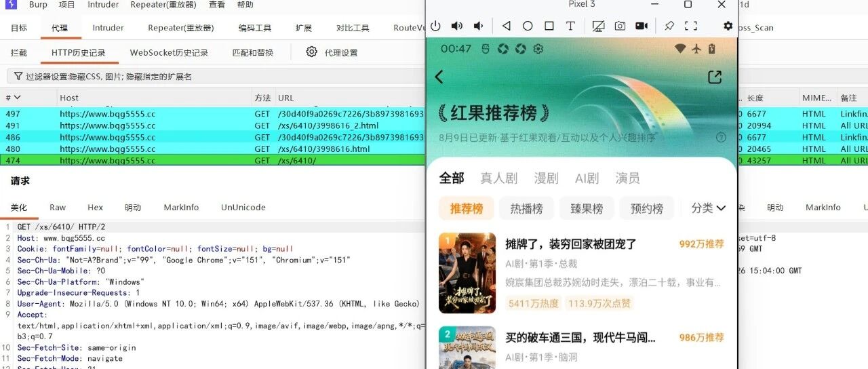The image size is (868, 369).
Task: Select the 拦截 proxy sub-tab
Action: point(19,52)
